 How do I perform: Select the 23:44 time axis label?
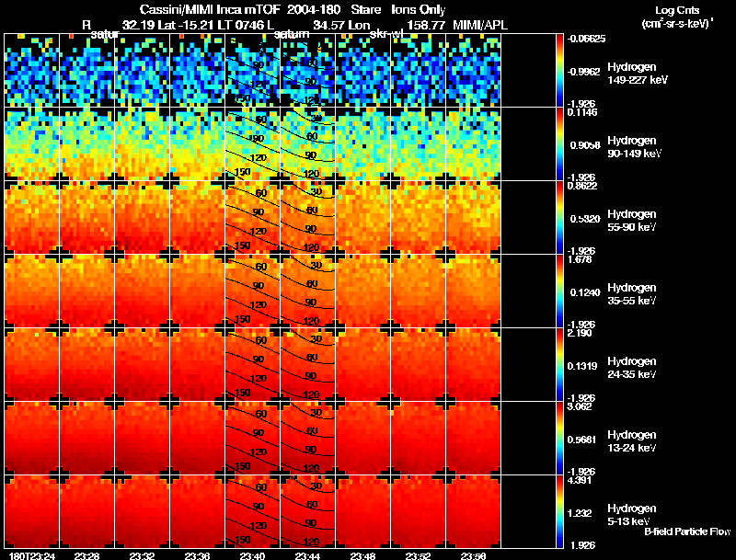(x=307, y=556)
